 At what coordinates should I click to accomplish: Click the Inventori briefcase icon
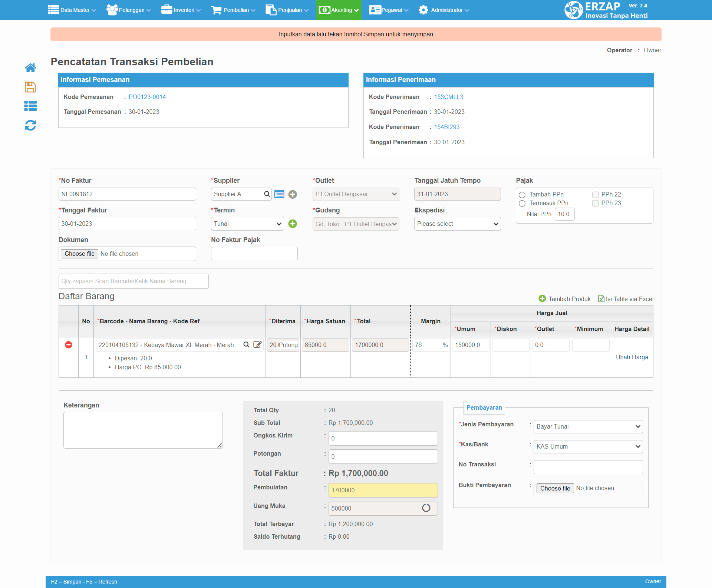pyautogui.click(x=167, y=10)
